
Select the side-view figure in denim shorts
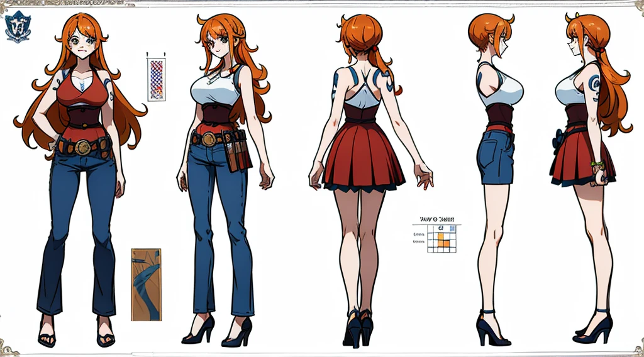tap(495, 180)
